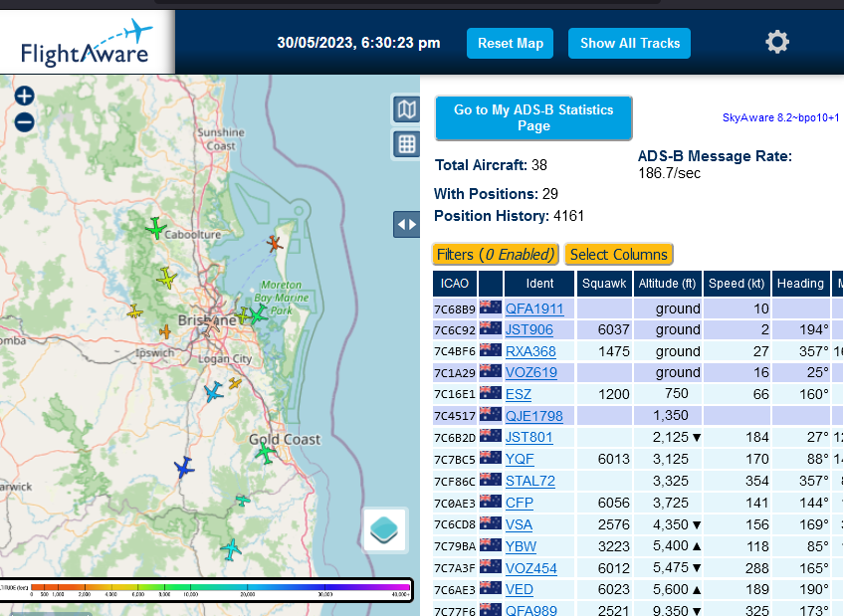Image resolution: width=844 pixels, height=616 pixels.
Task: Zoom out the map with minus button
Action: (24, 122)
